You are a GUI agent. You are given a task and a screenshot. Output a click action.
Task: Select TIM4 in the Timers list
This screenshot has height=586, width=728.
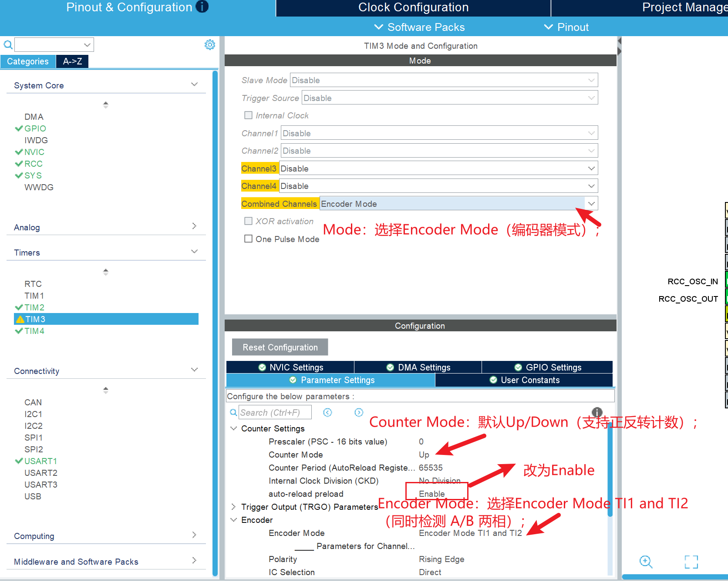[34, 331]
